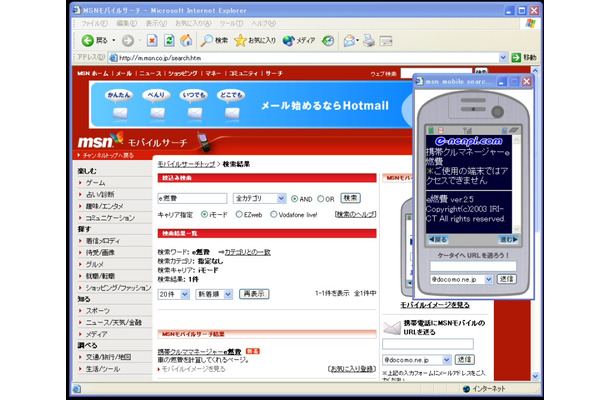
Task: Click the e燃費 search keyword field
Action: pyautogui.click(x=192, y=198)
